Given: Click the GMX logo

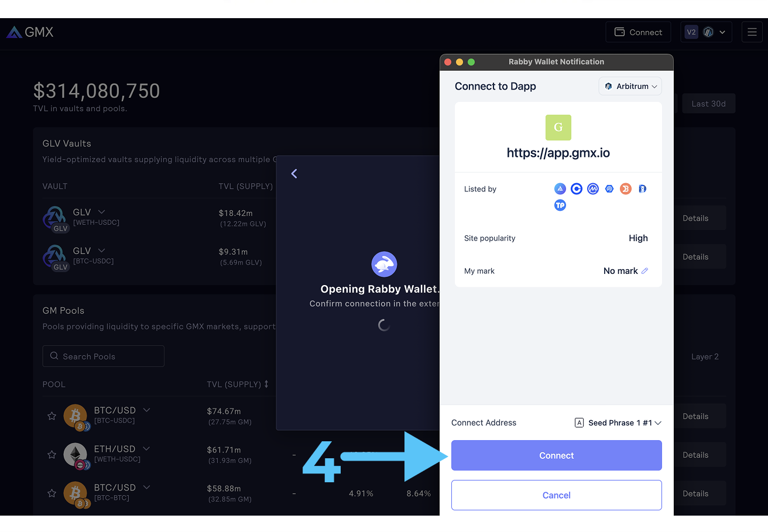Looking at the screenshot, I should click(x=30, y=32).
